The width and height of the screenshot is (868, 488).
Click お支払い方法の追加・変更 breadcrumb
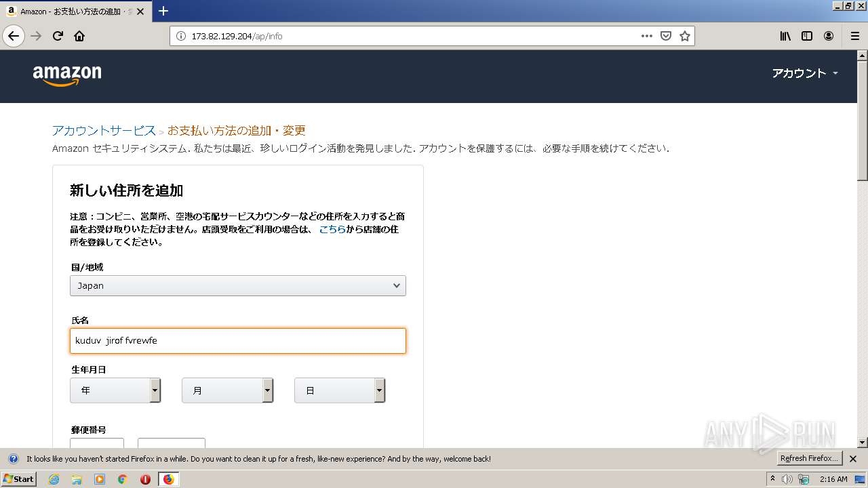237,130
